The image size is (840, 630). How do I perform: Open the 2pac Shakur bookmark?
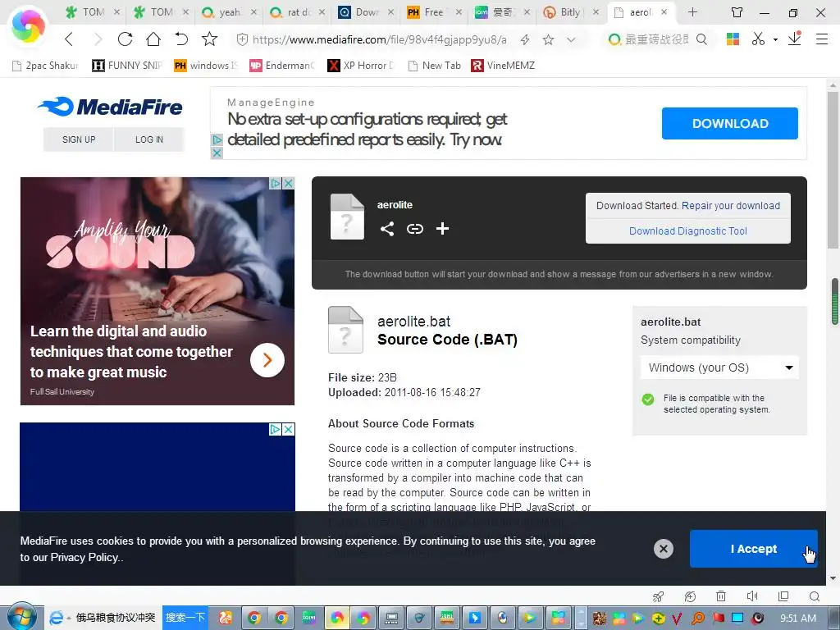tap(46, 66)
